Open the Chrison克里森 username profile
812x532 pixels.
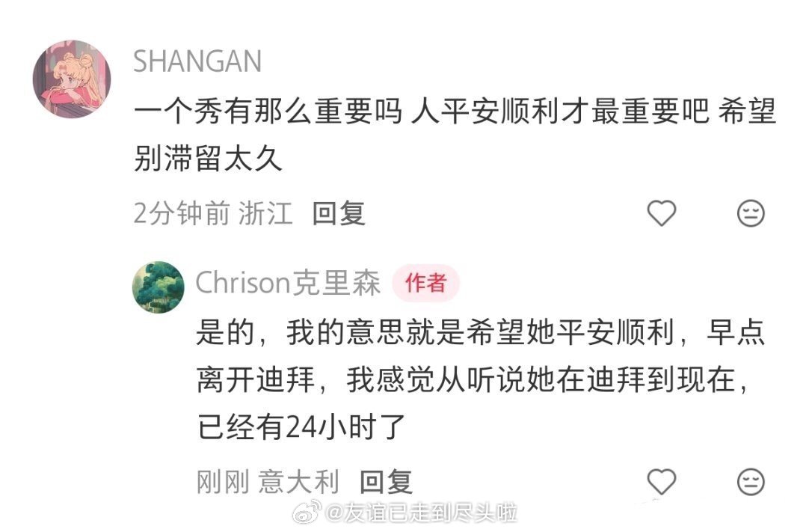(288, 283)
